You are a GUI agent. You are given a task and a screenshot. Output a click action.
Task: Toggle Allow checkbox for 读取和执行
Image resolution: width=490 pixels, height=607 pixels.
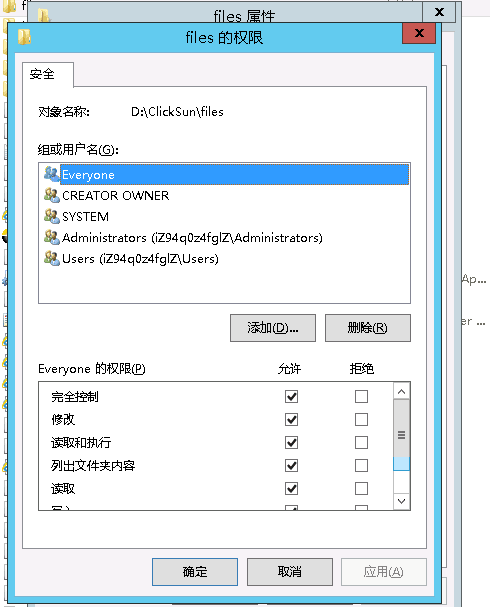tap(291, 442)
